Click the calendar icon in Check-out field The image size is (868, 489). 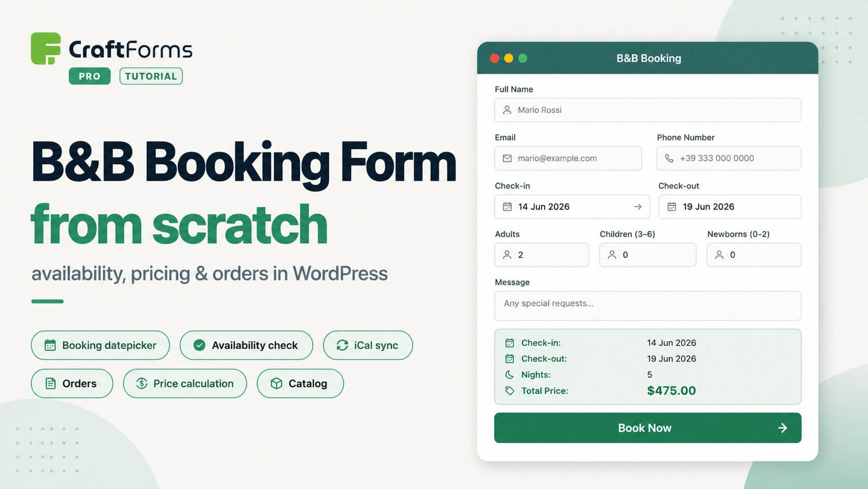(672, 207)
